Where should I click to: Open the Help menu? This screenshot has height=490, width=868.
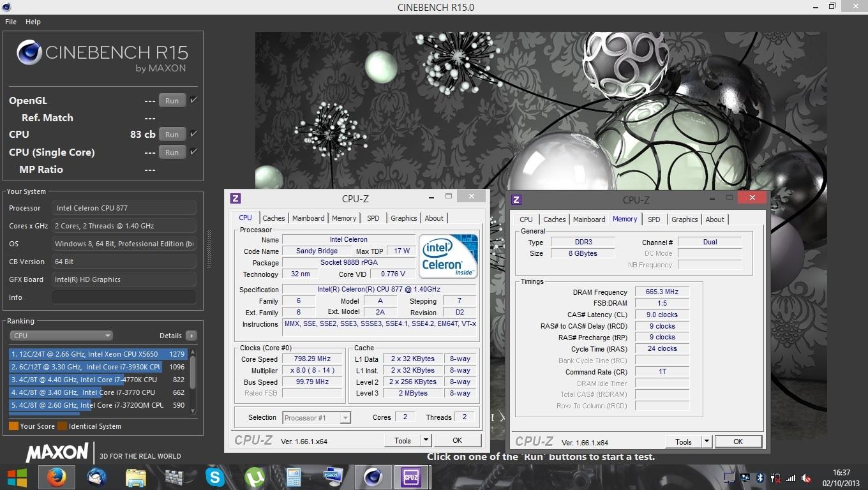point(33,22)
